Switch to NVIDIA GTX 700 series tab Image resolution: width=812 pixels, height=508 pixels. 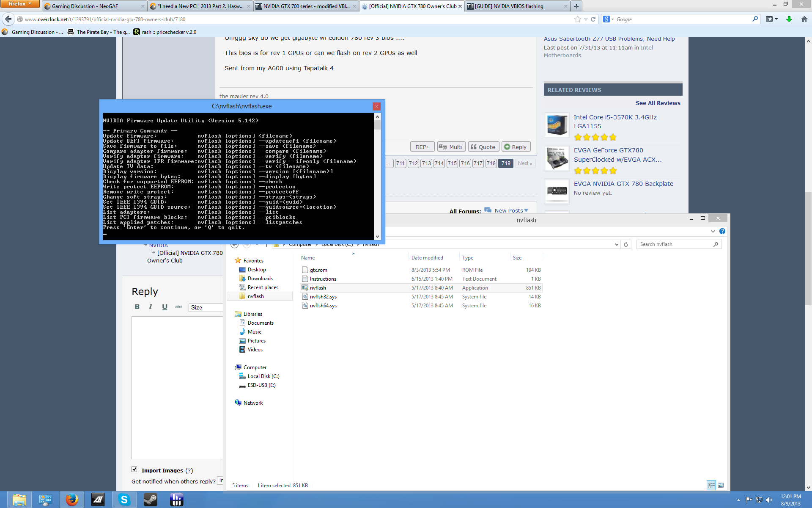tap(306, 6)
